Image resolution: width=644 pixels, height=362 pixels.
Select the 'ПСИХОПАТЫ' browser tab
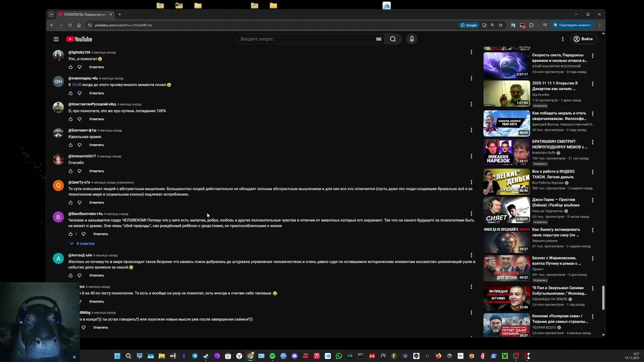pyautogui.click(x=85, y=15)
